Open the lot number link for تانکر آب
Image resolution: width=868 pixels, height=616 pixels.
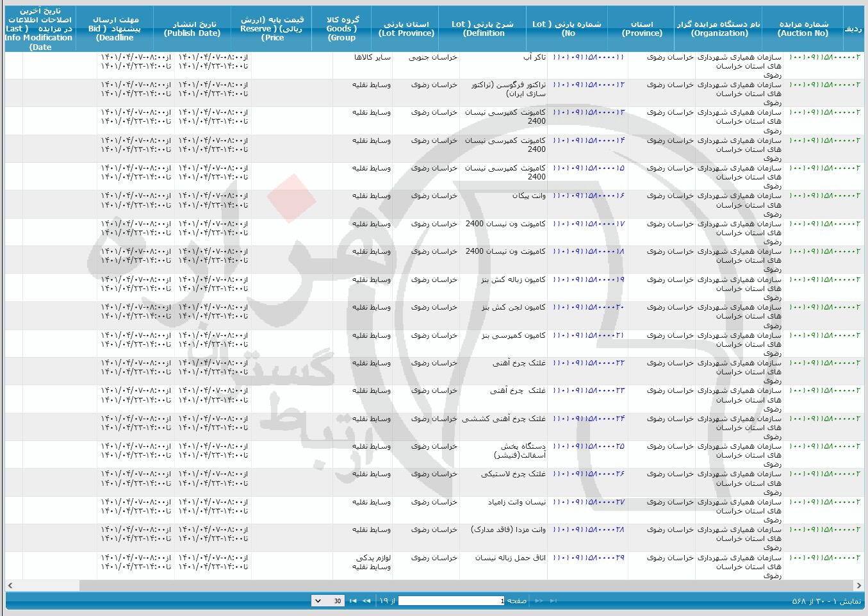588,57
